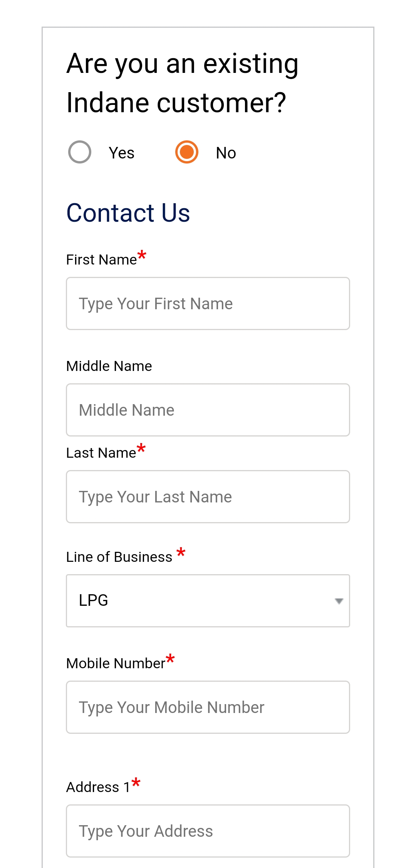The image size is (416, 868).
Task: Click the Yes option label
Action: click(x=121, y=153)
